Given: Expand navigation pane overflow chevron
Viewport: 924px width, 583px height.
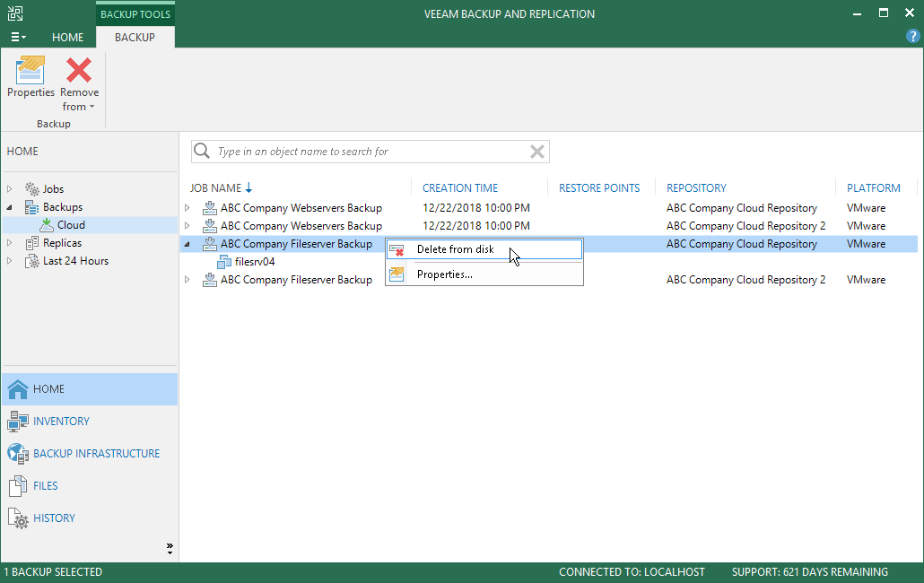Looking at the screenshot, I should 170,549.
